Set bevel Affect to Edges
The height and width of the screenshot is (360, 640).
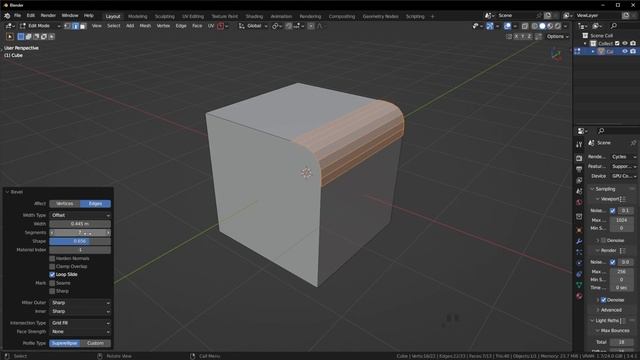(x=96, y=204)
